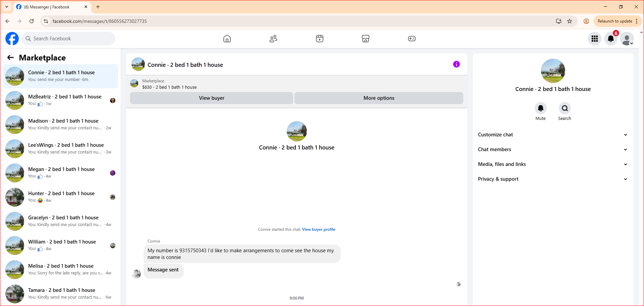View site information icon beside the URL
644x306 pixels.
(x=46, y=21)
